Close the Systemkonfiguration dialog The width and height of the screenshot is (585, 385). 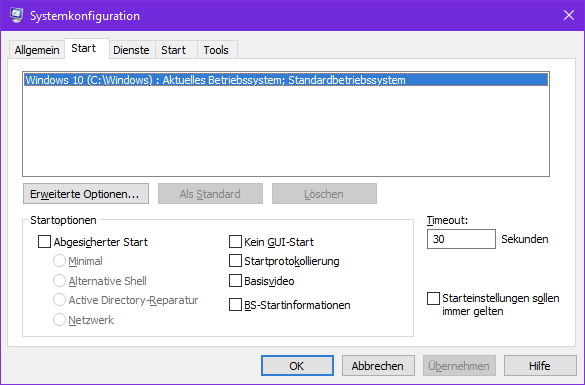[x=569, y=15]
